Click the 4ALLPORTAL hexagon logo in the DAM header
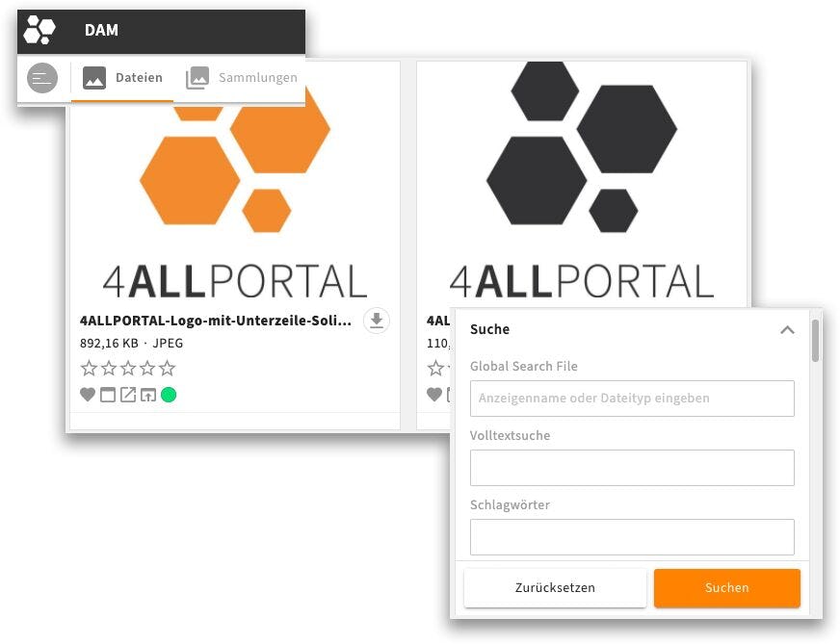Image resolution: width=840 pixels, height=644 pixels. coord(39,31)
